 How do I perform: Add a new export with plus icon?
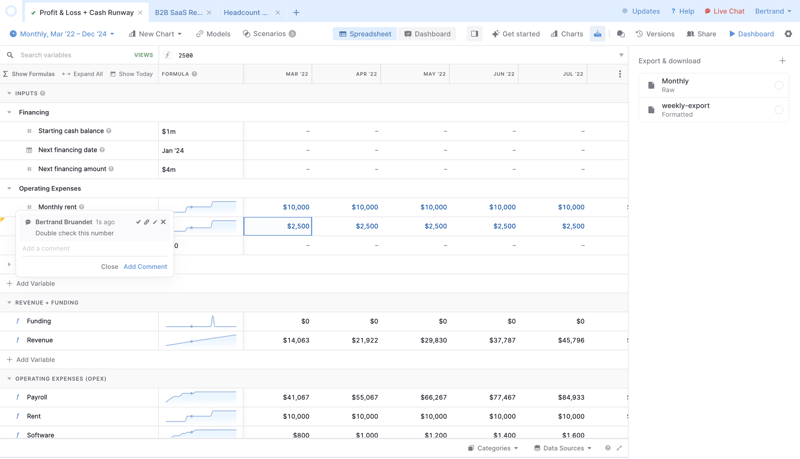782,61
